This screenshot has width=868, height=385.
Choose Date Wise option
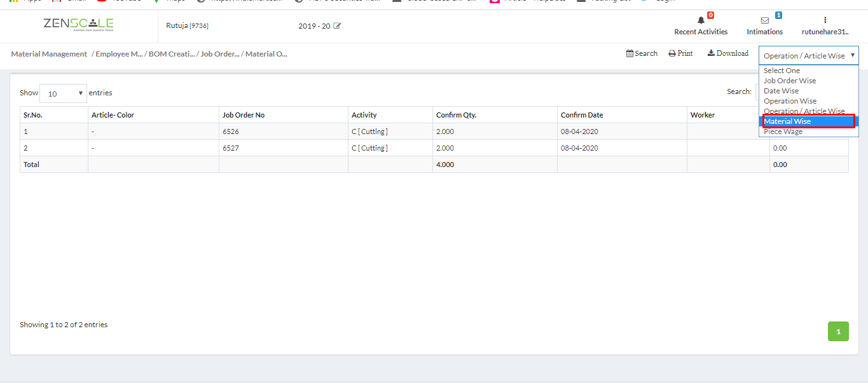click(808, 91)
